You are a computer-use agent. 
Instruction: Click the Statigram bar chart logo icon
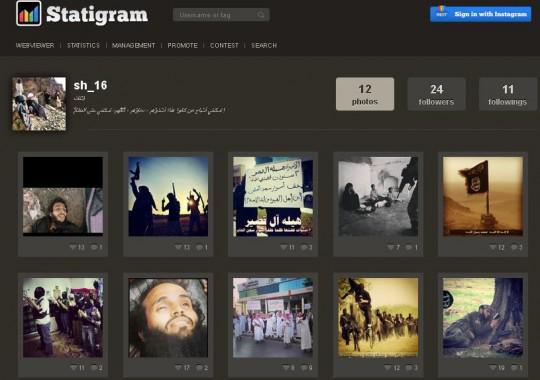[29, 14]
